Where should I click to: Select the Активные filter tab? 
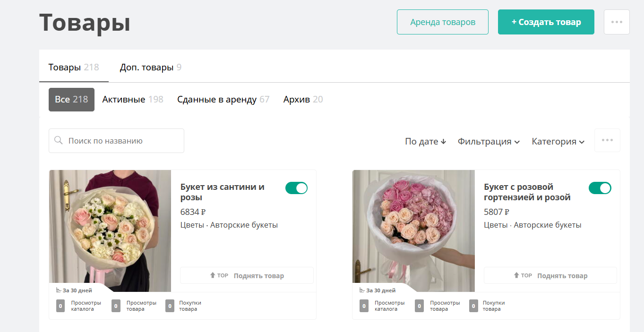(x=132, y=100)
